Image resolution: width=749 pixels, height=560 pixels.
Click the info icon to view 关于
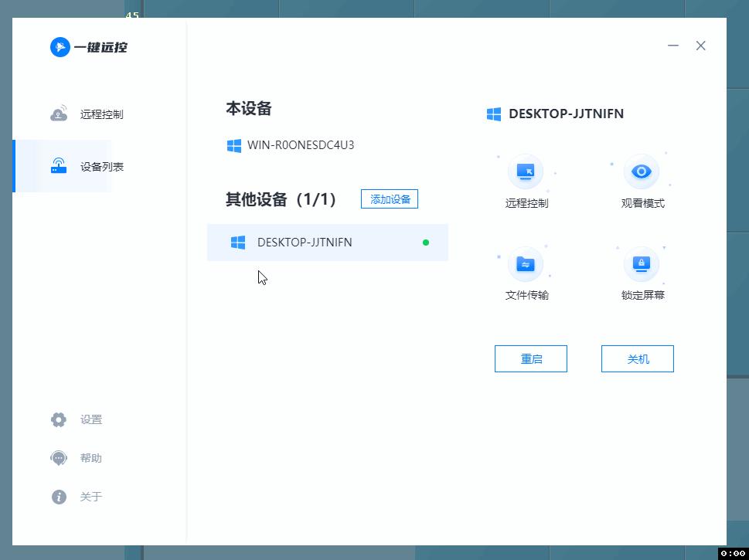[x=58, y=497]
